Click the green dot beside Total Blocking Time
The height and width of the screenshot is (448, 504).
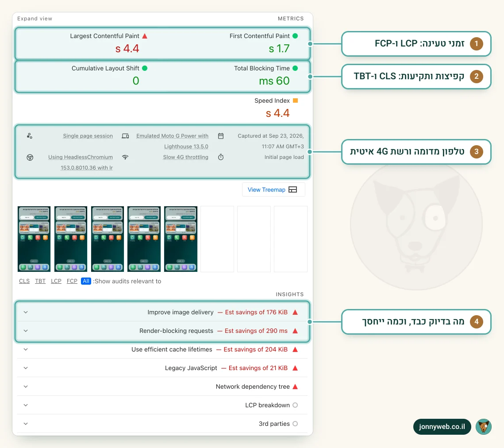[295, 68]
